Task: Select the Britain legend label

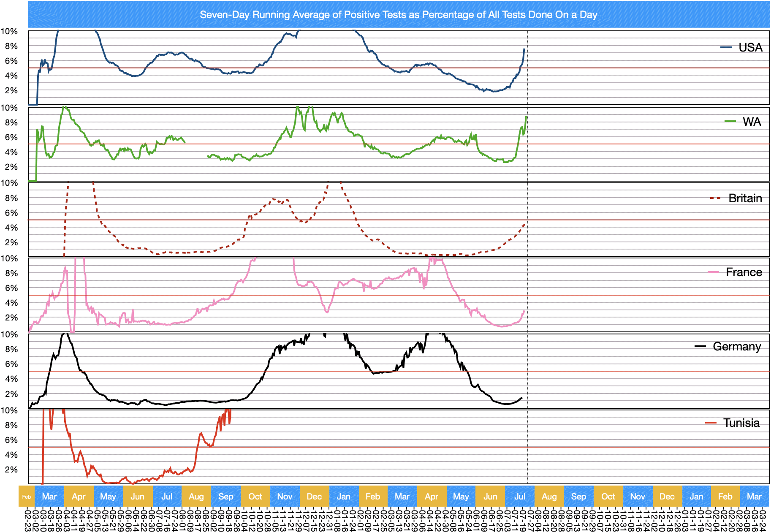Action: point(745,198)
